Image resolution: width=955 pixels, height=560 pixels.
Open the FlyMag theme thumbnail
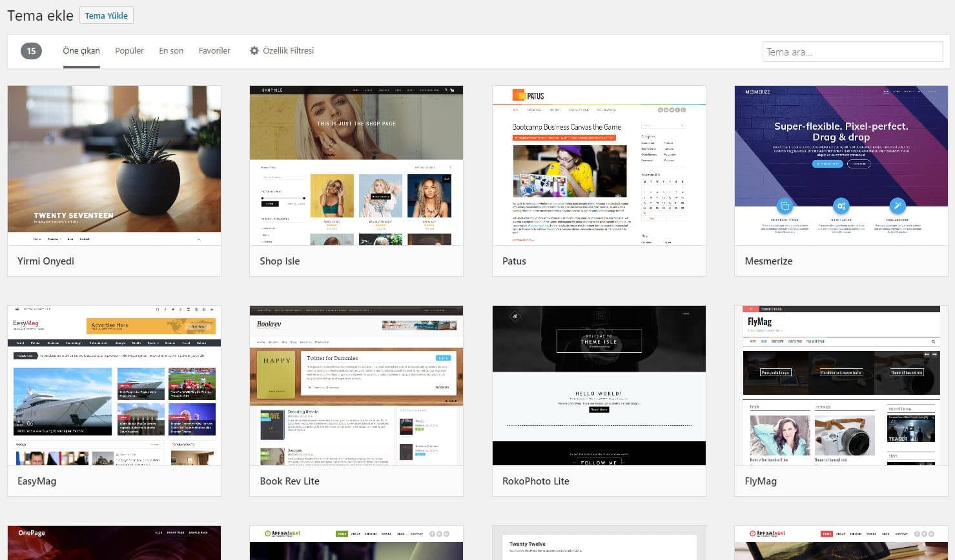(841, 385)
